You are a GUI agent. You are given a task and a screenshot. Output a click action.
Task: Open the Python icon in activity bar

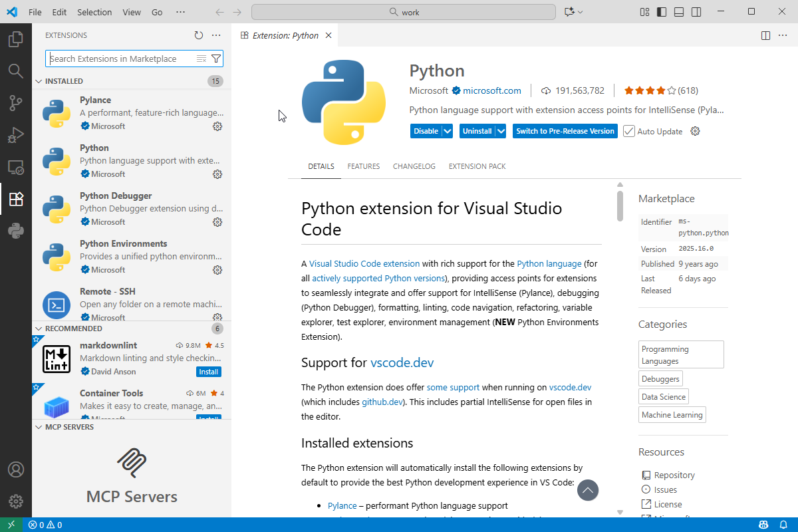pyautogui.click(x=16, y=231)
